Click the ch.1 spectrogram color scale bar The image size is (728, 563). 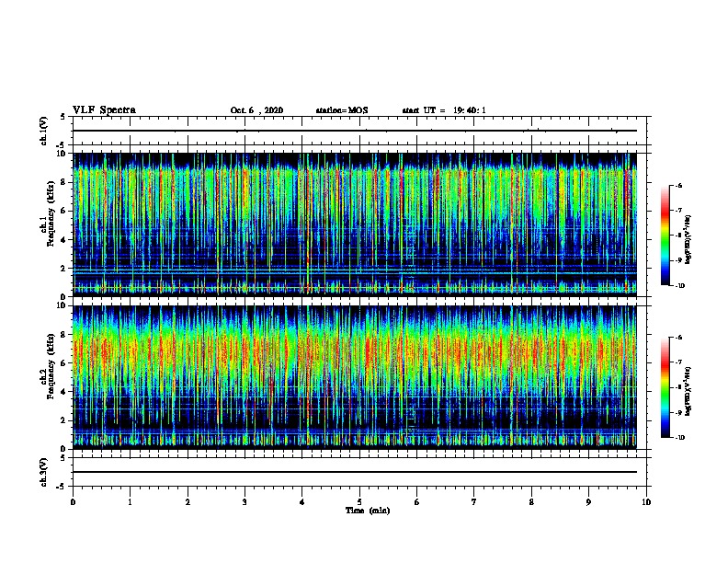coord(665,236)
